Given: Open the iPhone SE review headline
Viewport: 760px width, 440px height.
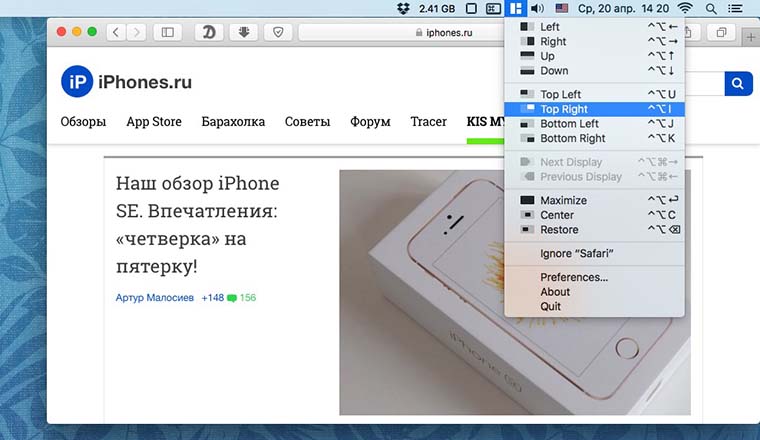Looking at the screenshot, I should (x=198, y=224).
